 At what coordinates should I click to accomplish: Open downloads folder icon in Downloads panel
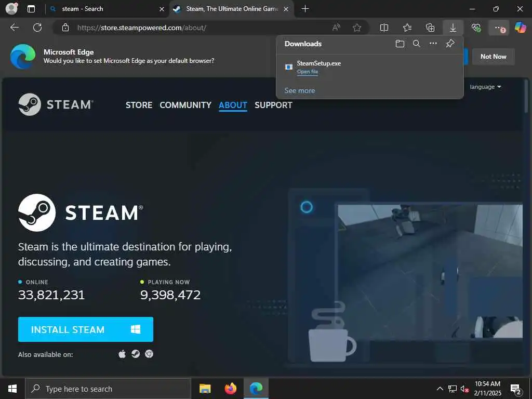(x=400, y=44)
